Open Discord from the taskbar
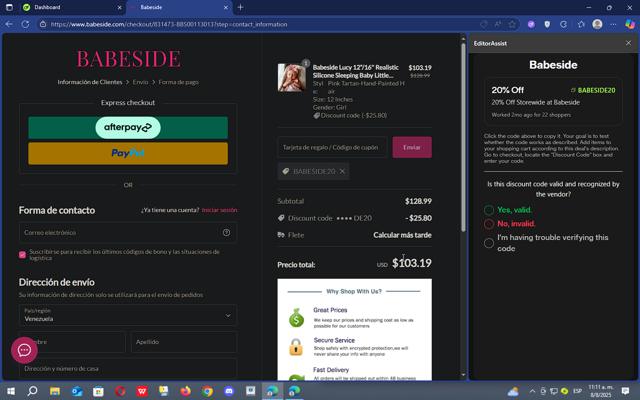The width and height of the screenshot is (640, 400). tap(229, 391)
